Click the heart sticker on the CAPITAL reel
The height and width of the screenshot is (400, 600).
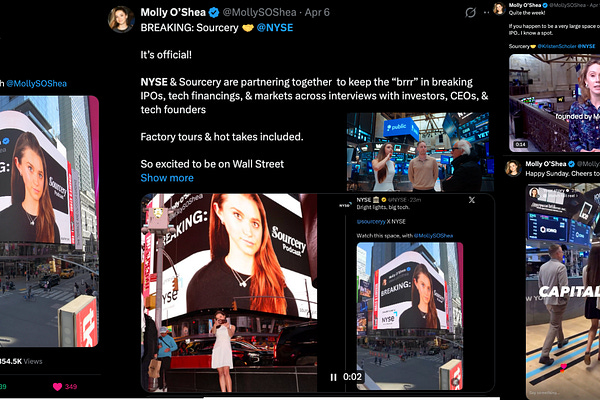(563, 367)
